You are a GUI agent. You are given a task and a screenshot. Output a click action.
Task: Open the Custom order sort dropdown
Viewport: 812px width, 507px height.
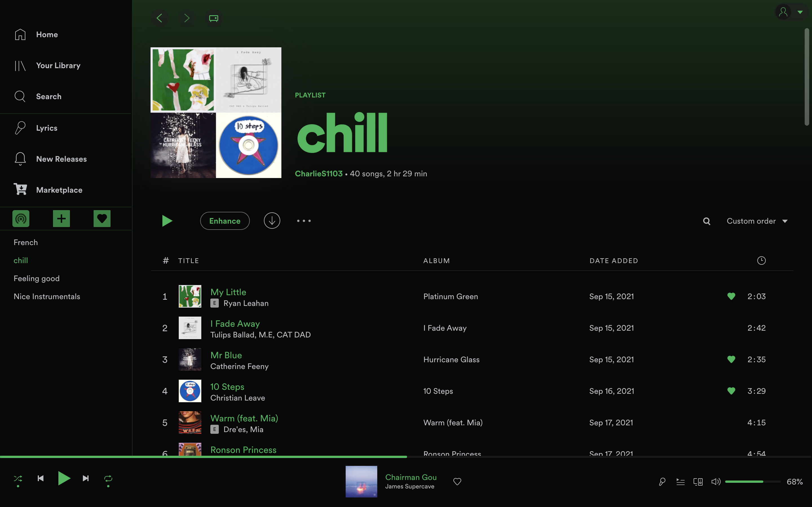[x=757, y=221]
